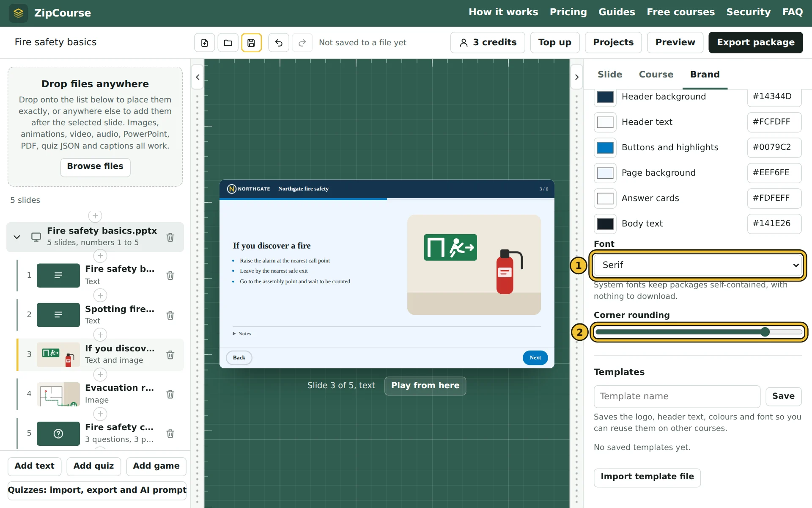The image size is (812, 508).
Task: Click the Export package button
Action: (756, 42)
